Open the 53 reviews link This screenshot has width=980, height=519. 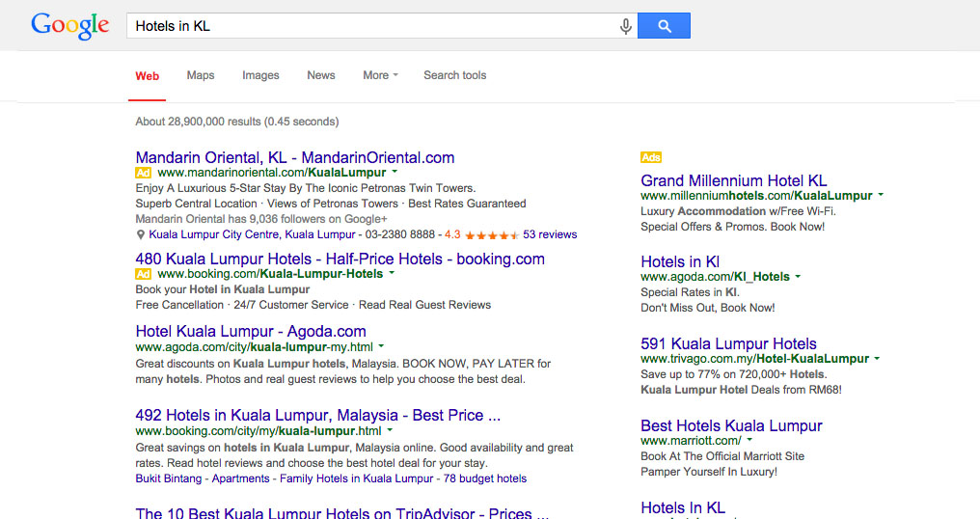tap(550, 234)
